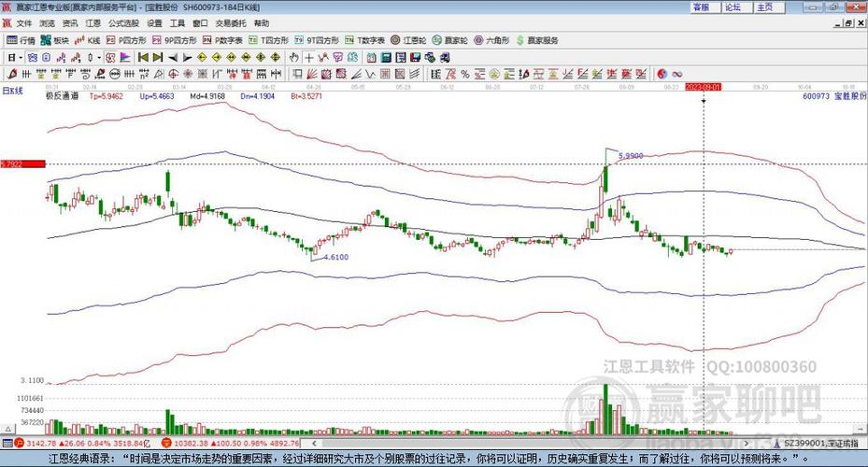Select the hand pan tool

click(294, 58)
